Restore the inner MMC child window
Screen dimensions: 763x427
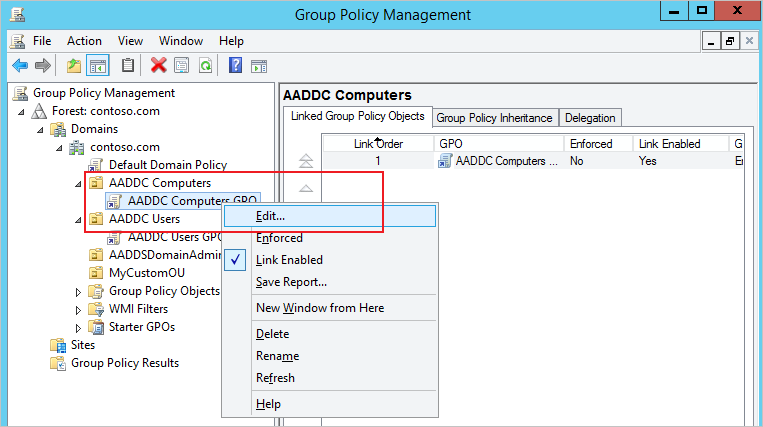point(730,41)
